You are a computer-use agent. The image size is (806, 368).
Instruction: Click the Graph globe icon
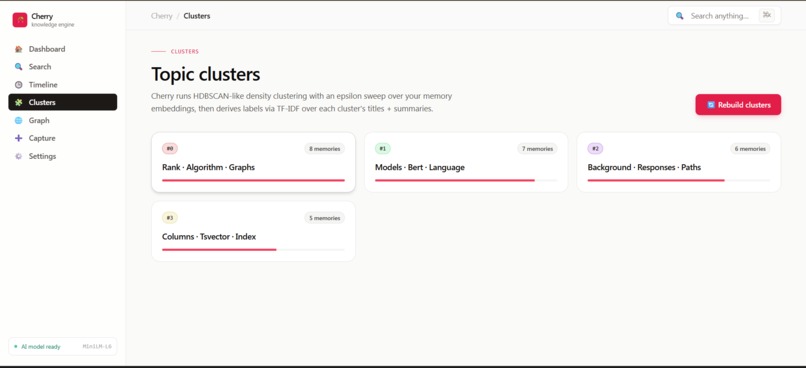(19, 120)
